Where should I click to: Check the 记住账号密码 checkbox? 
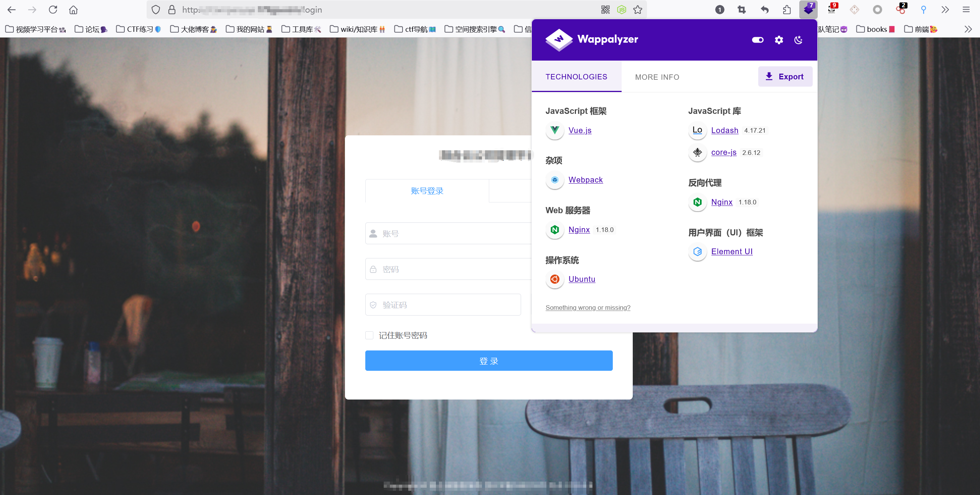click(369, 335)
